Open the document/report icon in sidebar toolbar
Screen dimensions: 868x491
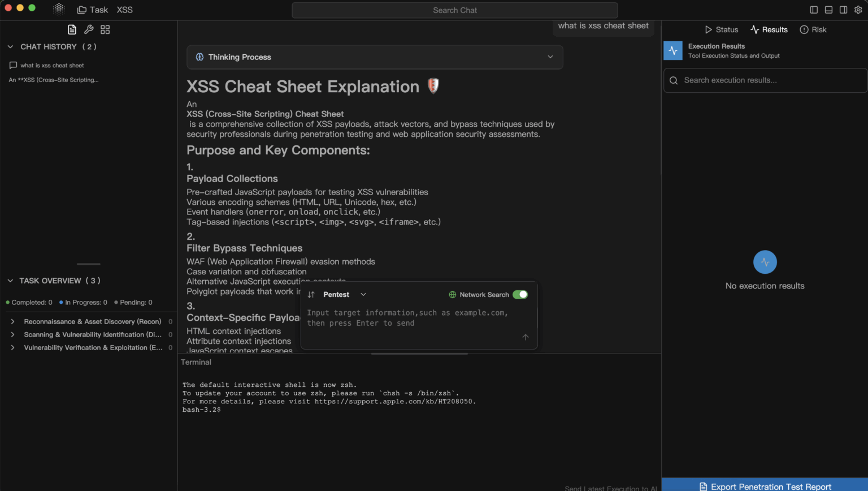pyautogui.click(x=72, y=29)
